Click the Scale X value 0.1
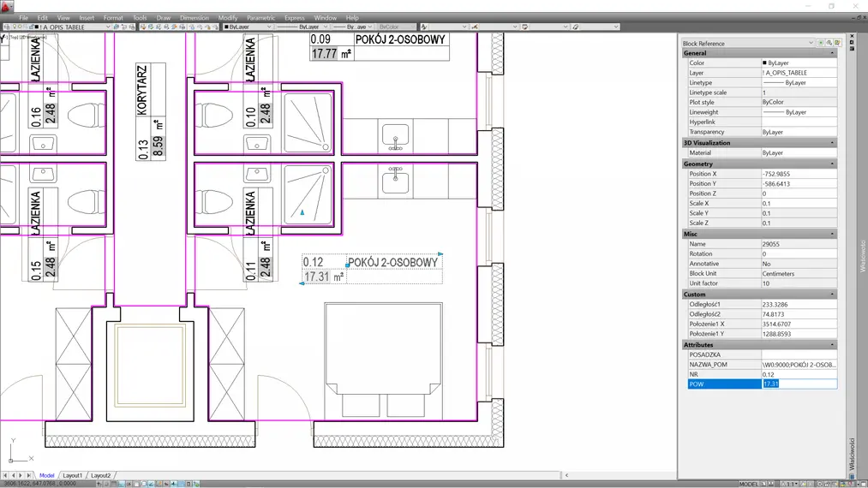Image resolution: width=868 pixels, height=488 pixels. coord(799,204)
